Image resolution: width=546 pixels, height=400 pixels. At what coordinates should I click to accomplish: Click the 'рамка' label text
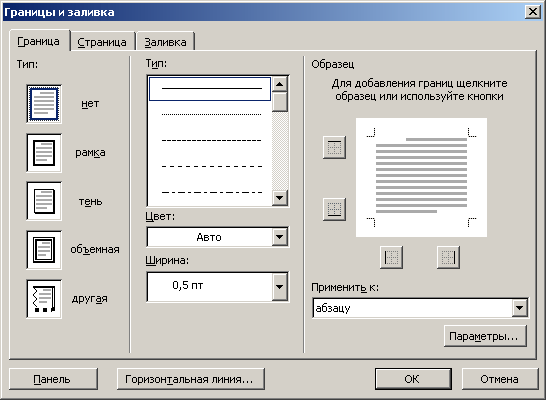tap(90, 152)
